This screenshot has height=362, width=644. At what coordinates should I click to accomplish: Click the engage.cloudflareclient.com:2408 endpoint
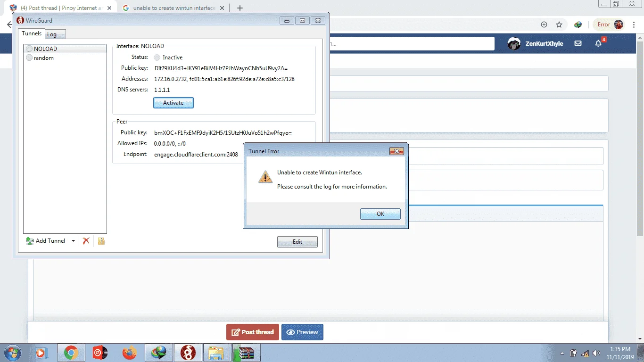pyautogui.click(x=196, y=155)
